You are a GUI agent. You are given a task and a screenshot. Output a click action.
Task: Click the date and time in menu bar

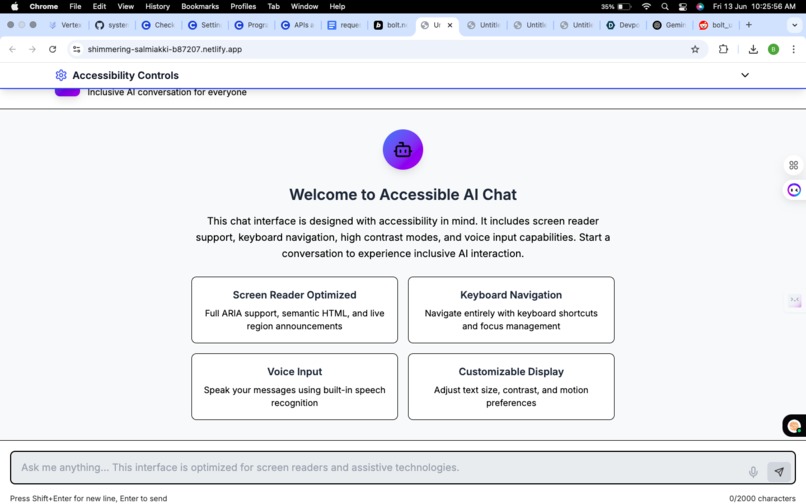[754, 6]
